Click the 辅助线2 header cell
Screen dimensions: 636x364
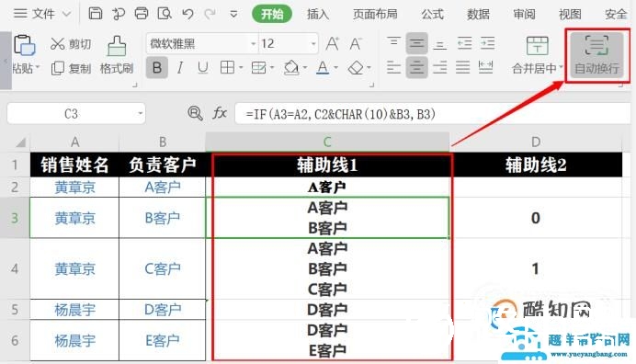click(x=536, y=165)
